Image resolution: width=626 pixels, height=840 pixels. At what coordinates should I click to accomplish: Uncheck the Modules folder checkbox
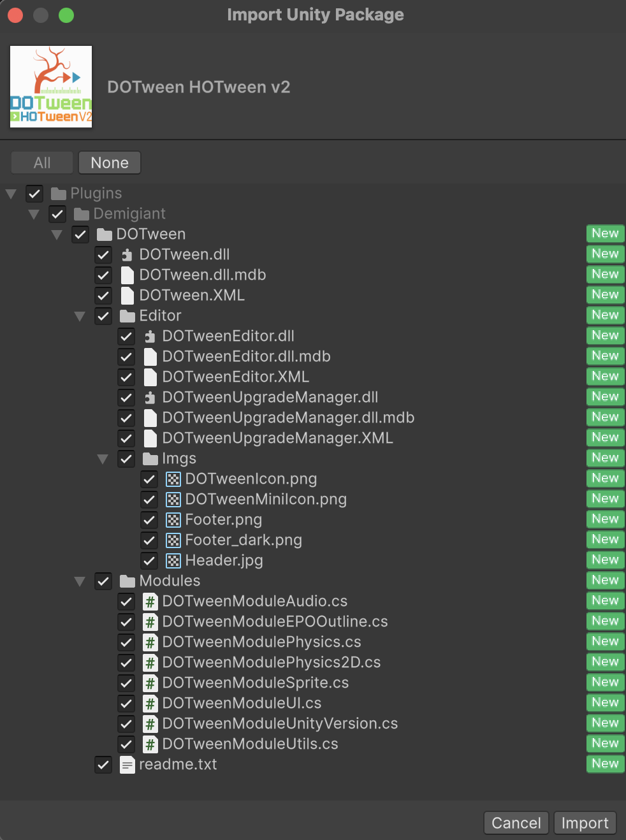tap(103, 581)
